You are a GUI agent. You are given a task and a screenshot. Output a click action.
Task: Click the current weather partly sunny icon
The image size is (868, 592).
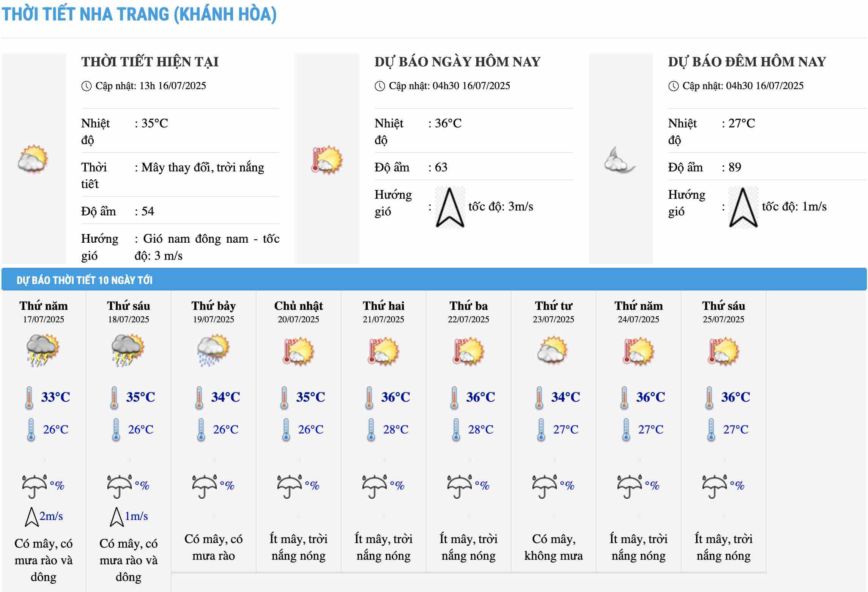click(x=33, y=159)
